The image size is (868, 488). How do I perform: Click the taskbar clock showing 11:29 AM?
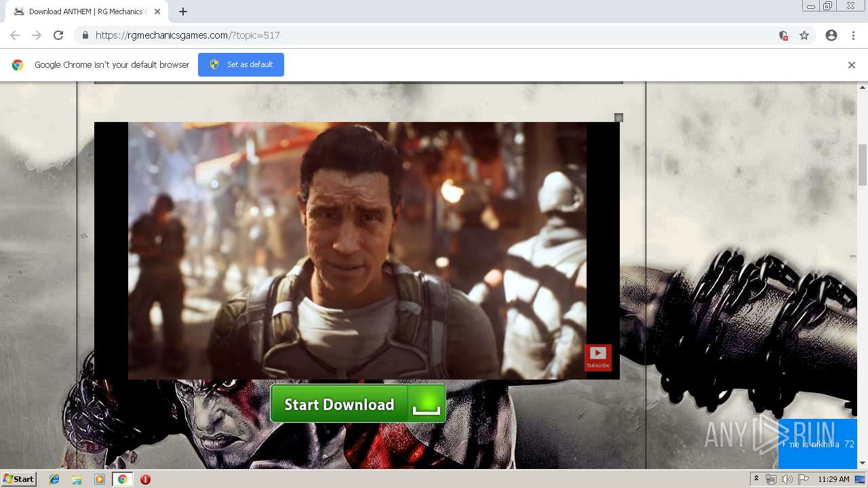coord(833,479)
